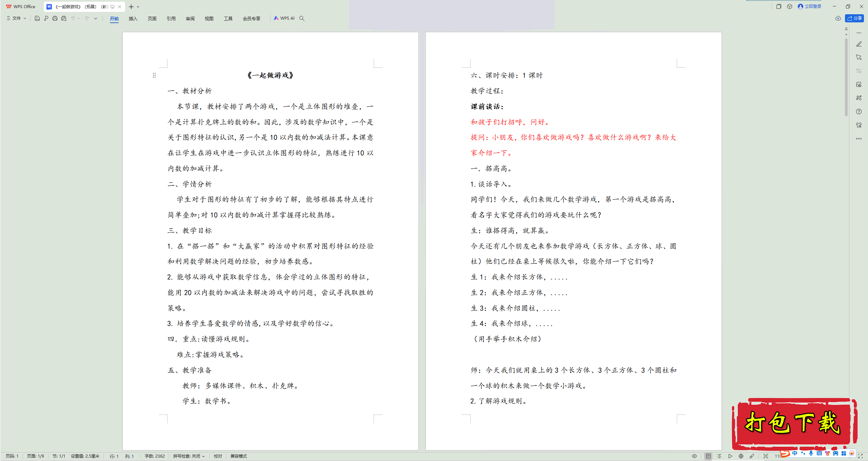Image resolution: width=868 pixels, height=461 pixels.
Task: Click the play/reading mode icon in status bar
Action: [x=730, y=456]
